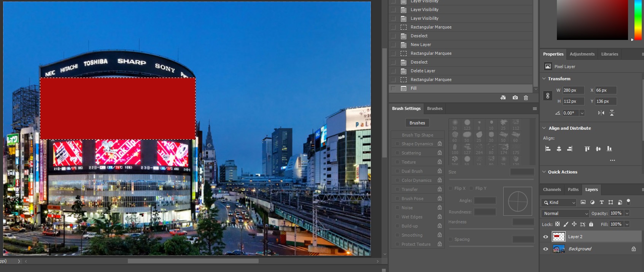644x272 pixels.
Task: Align right edges in Properties panel
Action: tap(569, 149)
